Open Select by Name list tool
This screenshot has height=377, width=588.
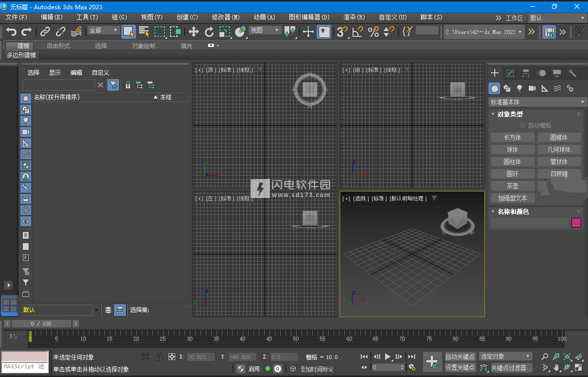tap(144, 32)
